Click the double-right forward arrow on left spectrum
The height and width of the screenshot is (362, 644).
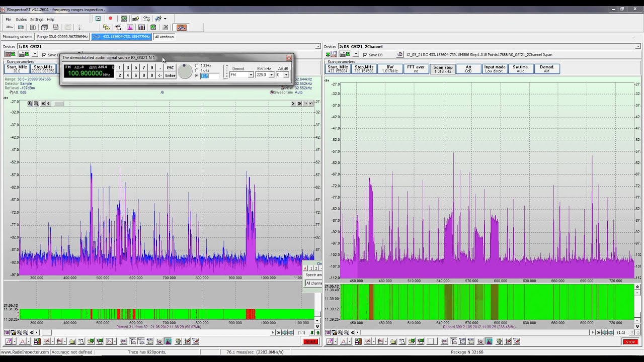(x=299, y=104)
